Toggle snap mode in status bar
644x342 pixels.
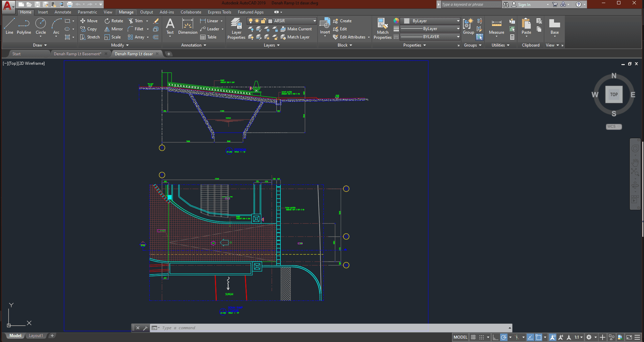pos(482,337)
